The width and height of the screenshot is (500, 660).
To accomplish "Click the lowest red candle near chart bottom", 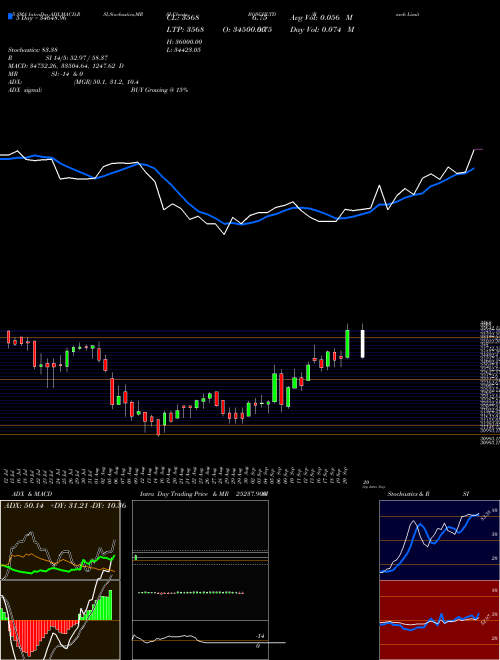I will click(x=158, y=427).
